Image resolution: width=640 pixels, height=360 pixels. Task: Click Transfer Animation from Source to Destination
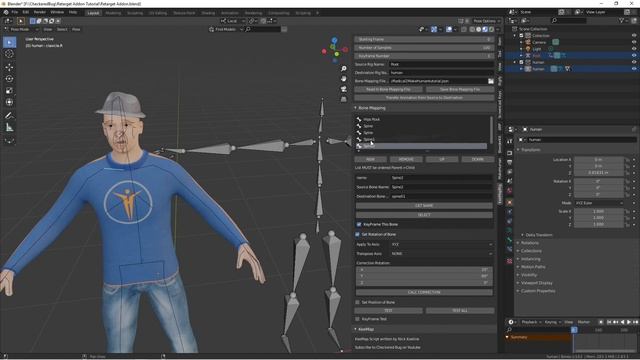click(x=424, y=98)
